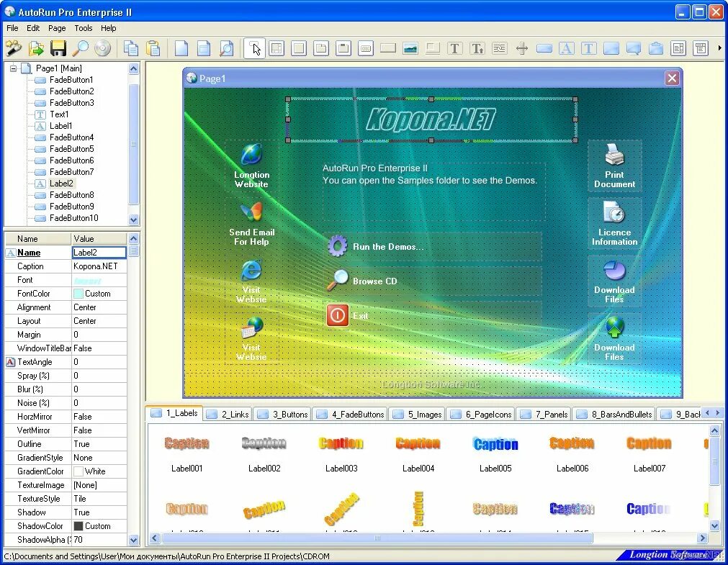728x565 pixels.
Task: Click the Licence Information button on canvas
Action: click(x=614, y=223)
